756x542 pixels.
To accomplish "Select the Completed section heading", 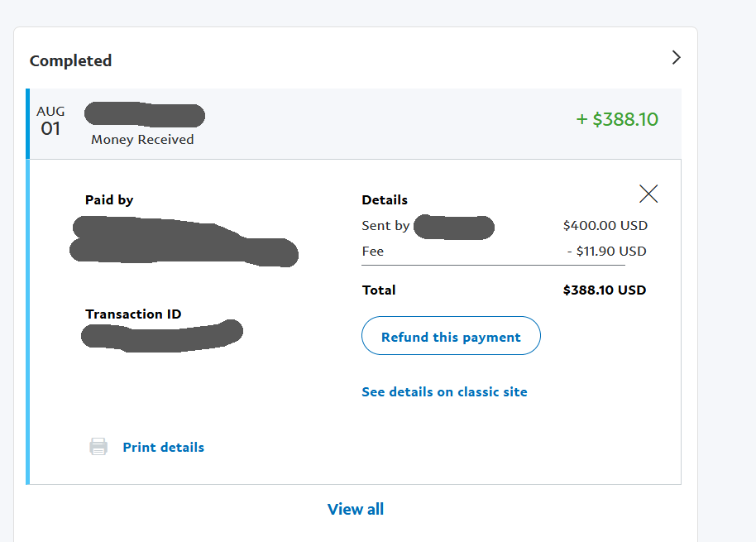I will (x=71, y=60).
